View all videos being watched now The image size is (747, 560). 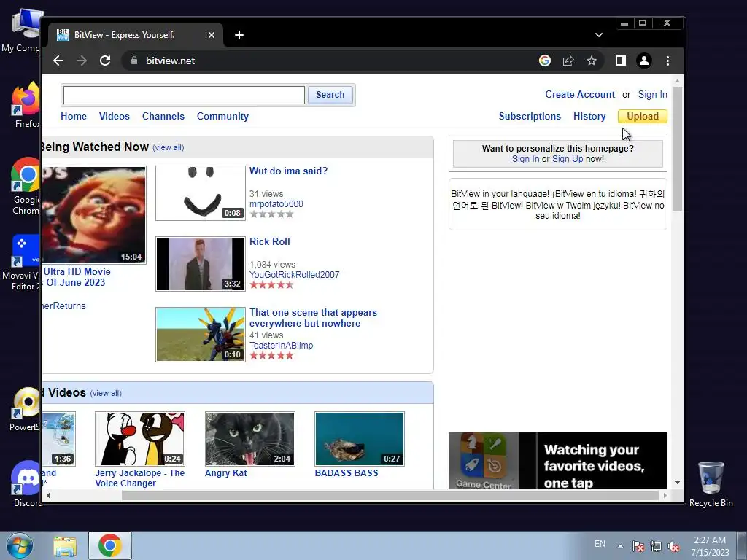click(169, 147)
